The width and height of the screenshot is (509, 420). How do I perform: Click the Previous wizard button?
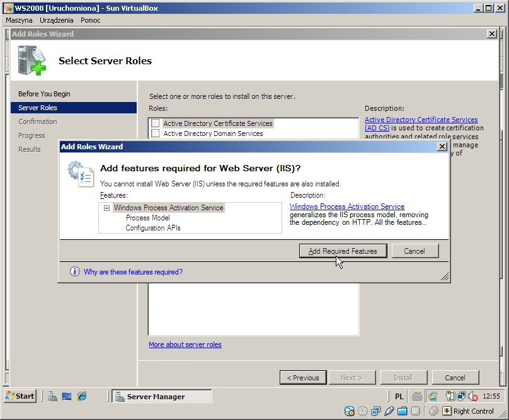tap(303, 377)
